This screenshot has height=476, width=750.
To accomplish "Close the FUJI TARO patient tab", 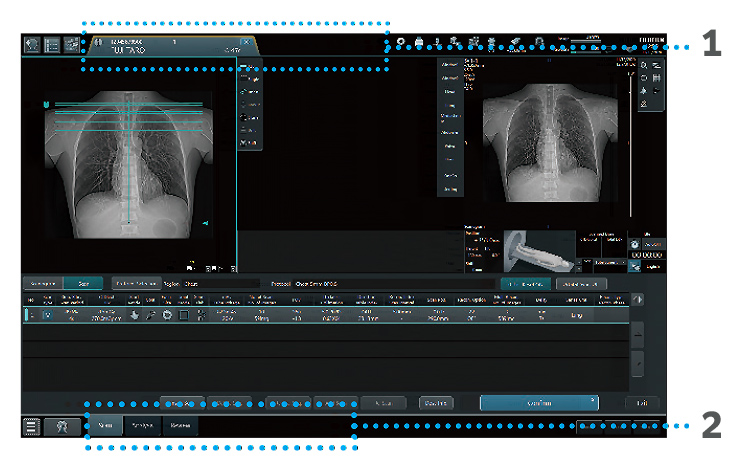I will (246, 42).
